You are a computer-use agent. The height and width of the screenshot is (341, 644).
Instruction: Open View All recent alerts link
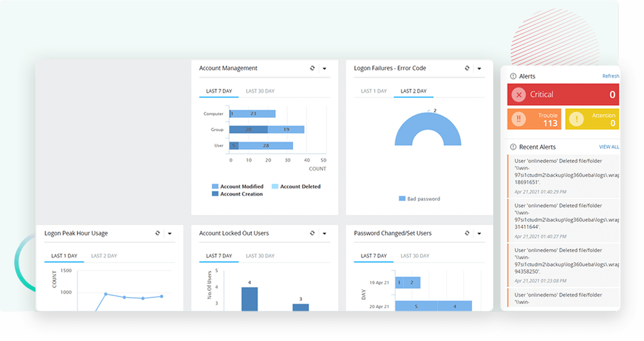[609, 147]
